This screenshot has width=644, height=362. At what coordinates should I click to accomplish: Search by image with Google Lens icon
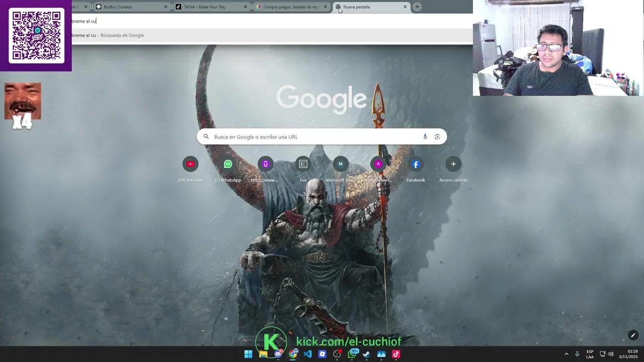pos(437,137)
